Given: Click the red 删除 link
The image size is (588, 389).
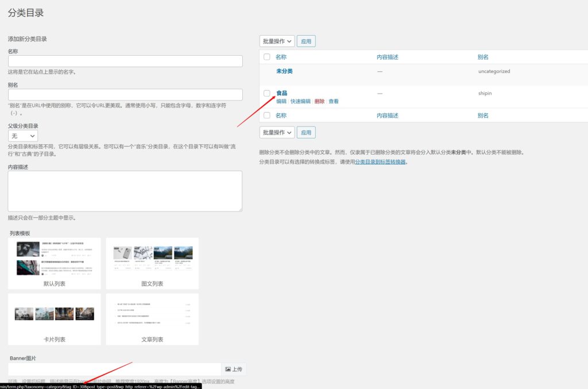Looking at the screenshot, I should [319, 101].
